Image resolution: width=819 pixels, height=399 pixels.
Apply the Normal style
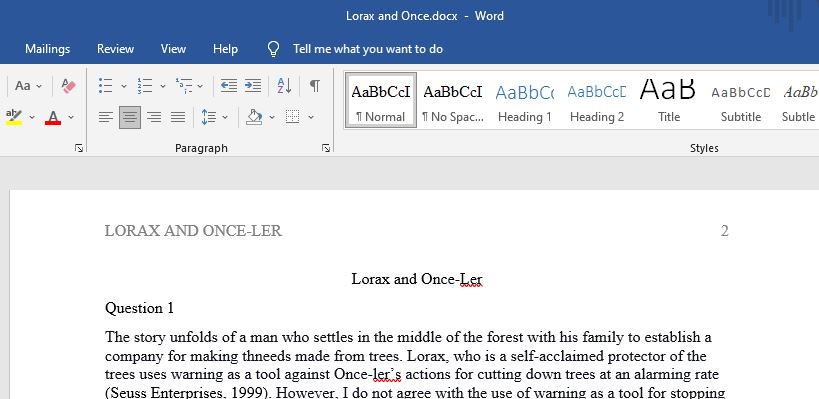(x=381, y=100)
